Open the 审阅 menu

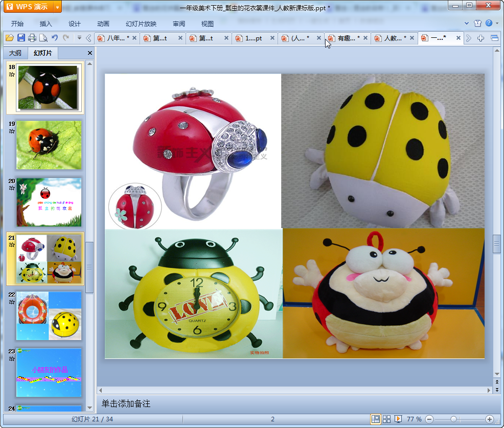click(179, 24)
